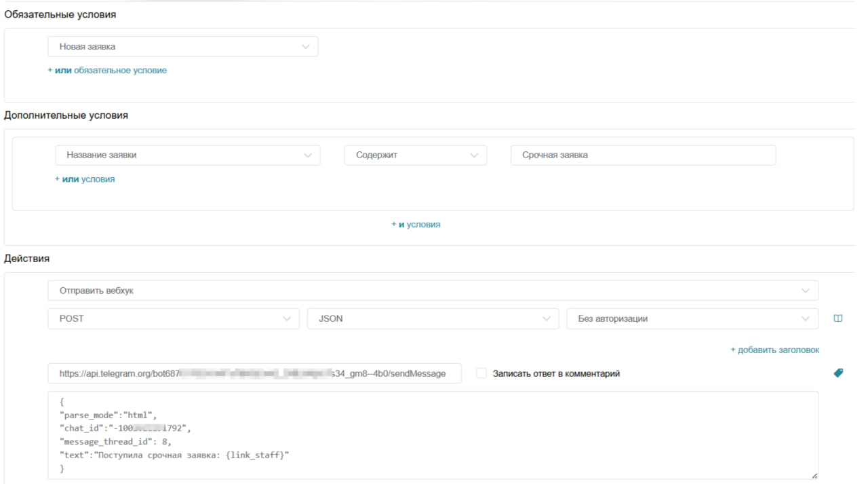868x484 pixels.
Task: Click the '+ или условия' link
Action: 85,179
